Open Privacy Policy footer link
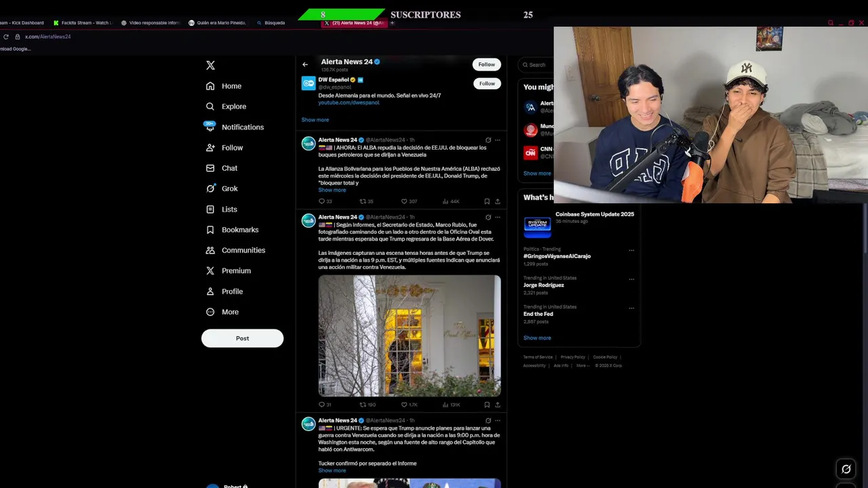868x488 pixels. (x=573, y=357)
